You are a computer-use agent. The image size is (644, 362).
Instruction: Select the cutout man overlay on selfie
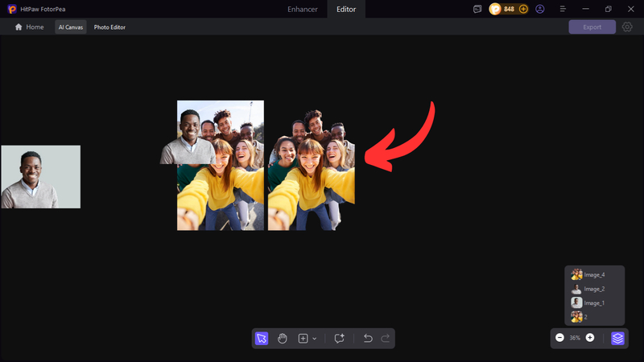188,137
